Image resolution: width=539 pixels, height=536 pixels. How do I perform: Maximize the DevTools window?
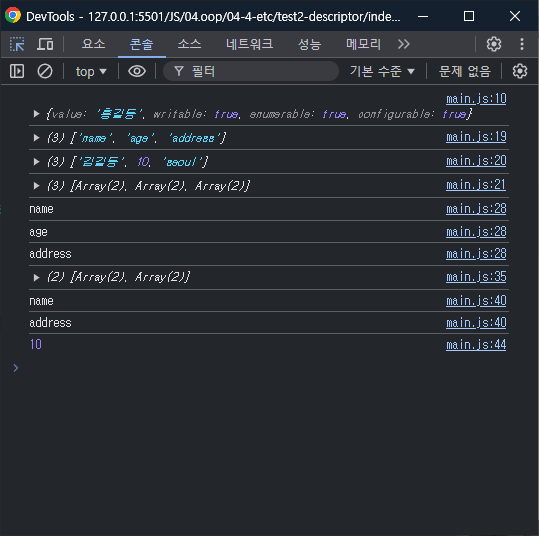(469, 16)
